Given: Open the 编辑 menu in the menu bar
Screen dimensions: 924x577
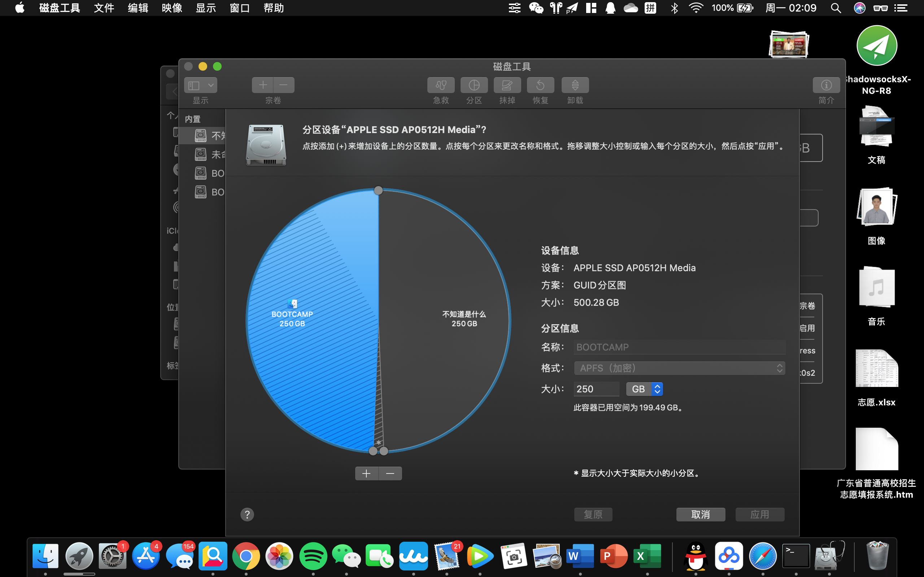Looking at the screenshot, I should click(x=138, y=8).
